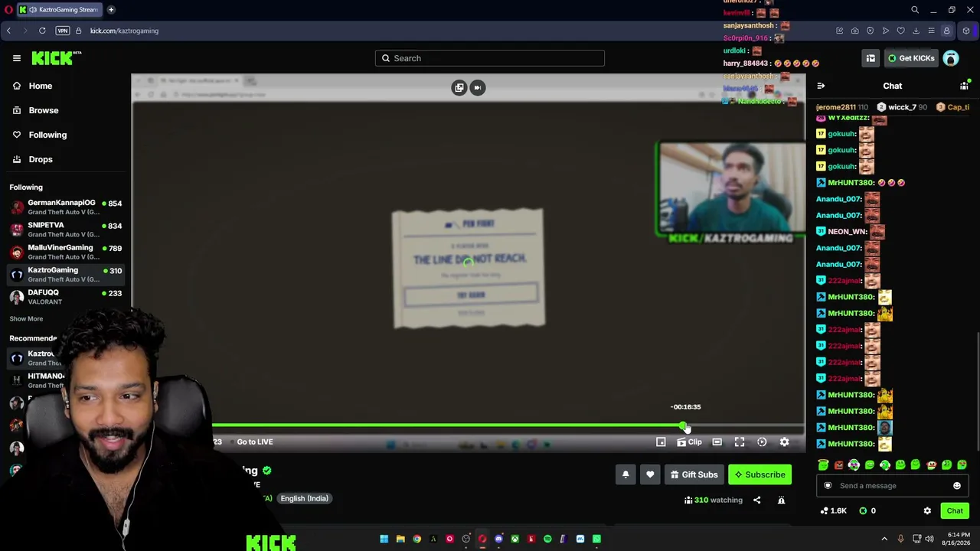Open Chrome from the taskbar

416,539
